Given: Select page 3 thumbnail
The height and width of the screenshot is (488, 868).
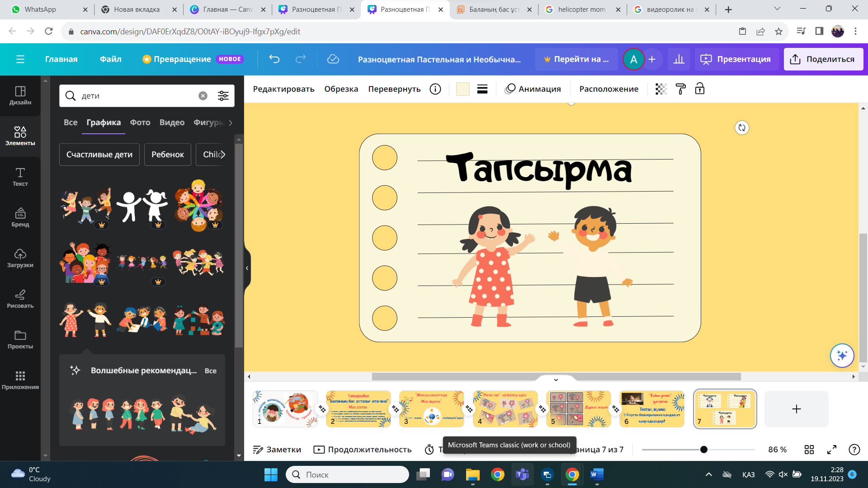Looking at the screenshot, I should tap(432, 408).
